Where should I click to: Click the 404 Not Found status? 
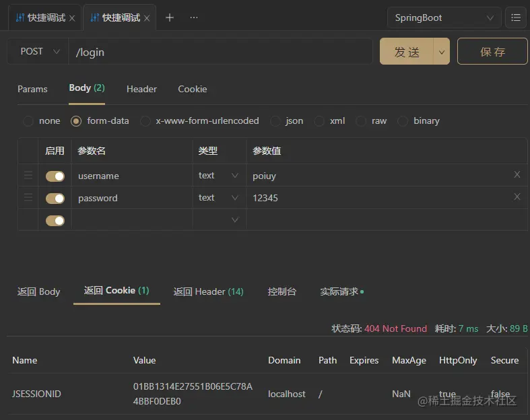(x=395, y=328)
